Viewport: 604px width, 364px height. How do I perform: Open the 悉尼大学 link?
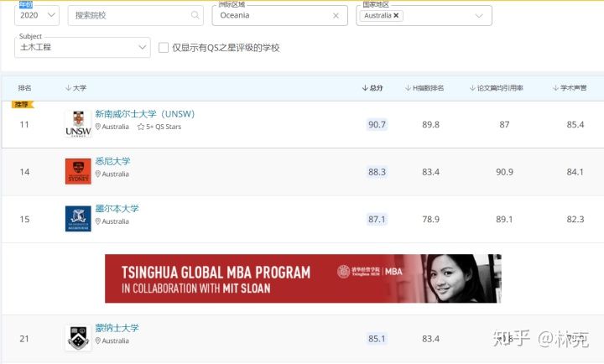(113, 161)
